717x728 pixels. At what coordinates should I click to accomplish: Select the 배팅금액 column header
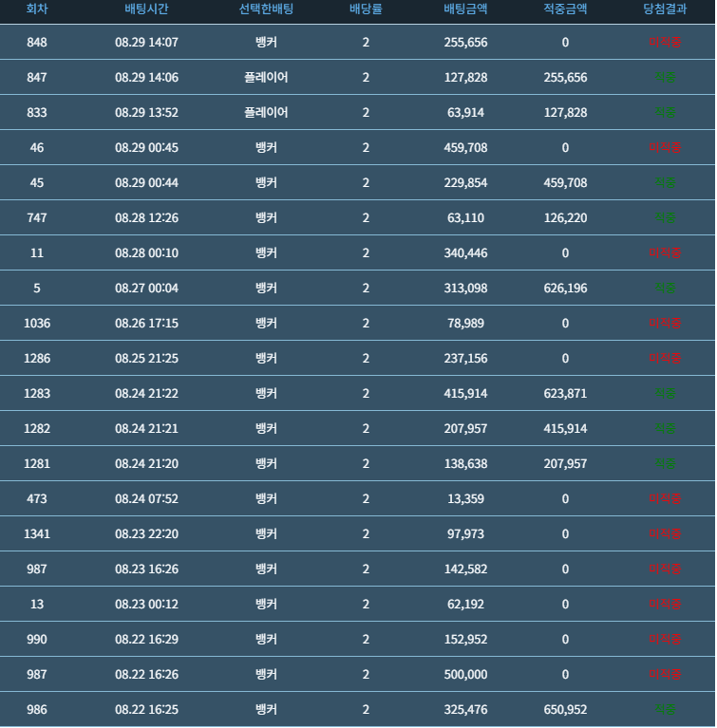pyautogui.click(x=465, y=9)
